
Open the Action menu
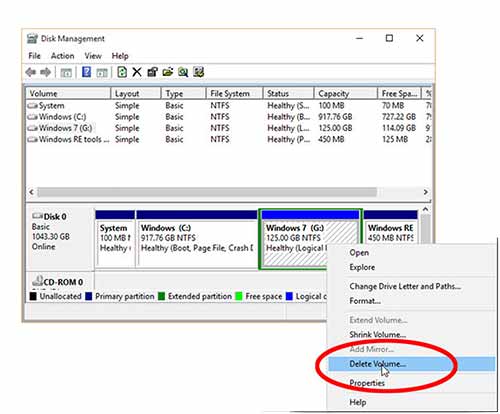[x=62, y=56]
